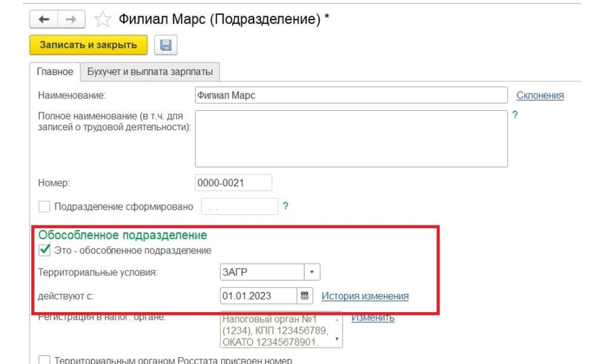Open the 'Склонения' link
591x364 pixels.
click(540, 95)
